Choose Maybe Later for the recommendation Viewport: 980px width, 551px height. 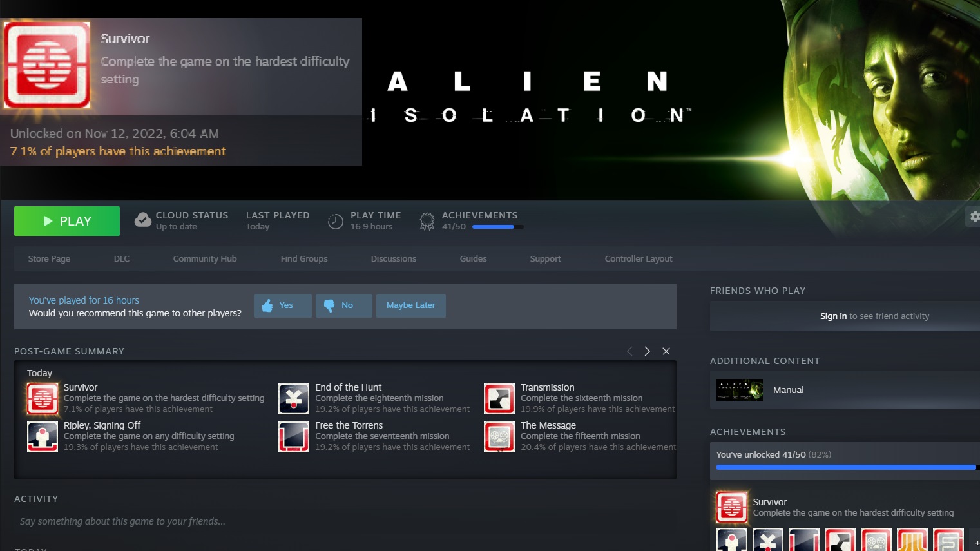click(411, 305)
